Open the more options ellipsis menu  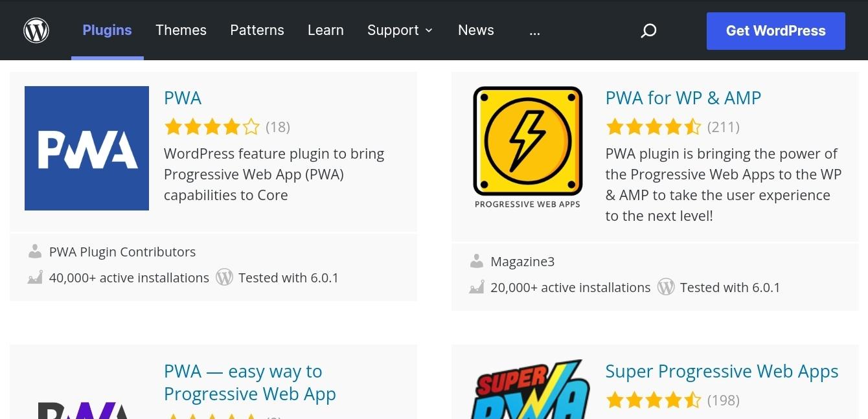click(x=534, y=30)
